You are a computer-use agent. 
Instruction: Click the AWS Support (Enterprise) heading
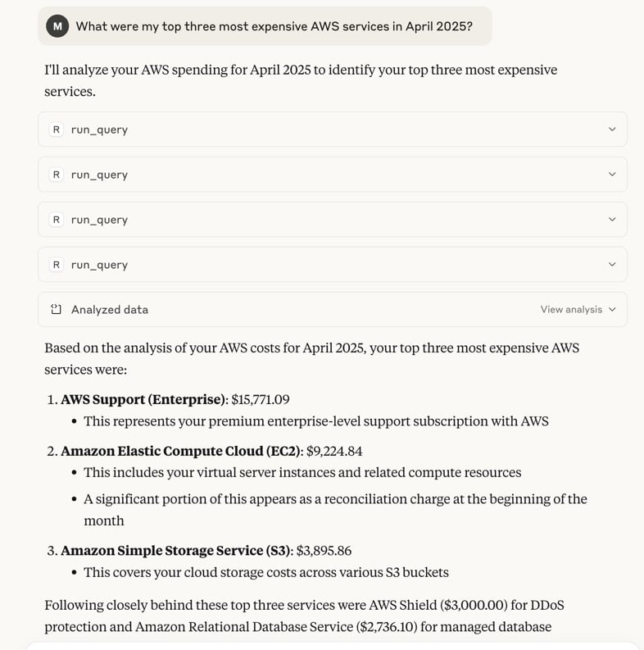point(144,399)
